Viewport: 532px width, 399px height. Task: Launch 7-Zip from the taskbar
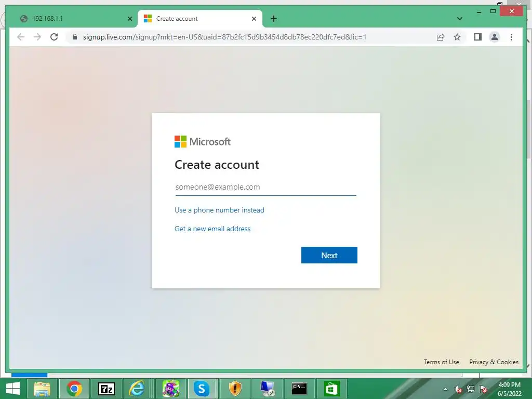[x=106, y=389]
